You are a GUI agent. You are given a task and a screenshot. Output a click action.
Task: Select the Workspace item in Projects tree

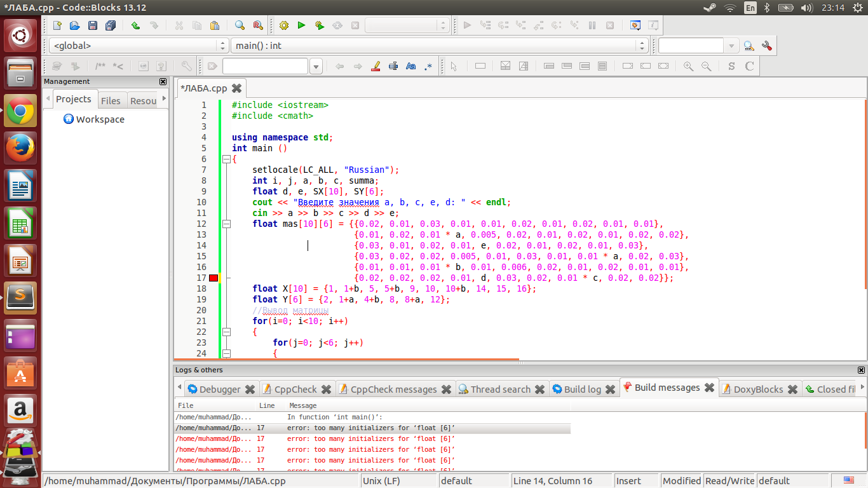100,119
